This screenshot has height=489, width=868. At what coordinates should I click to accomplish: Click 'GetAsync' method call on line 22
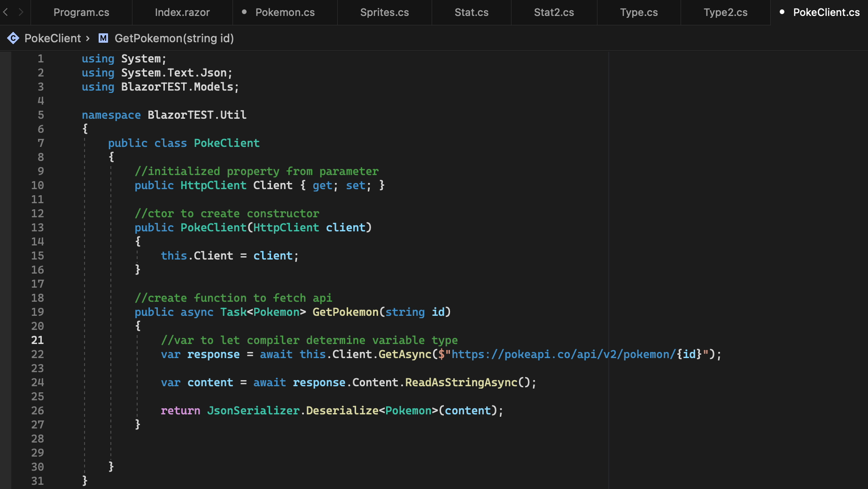[405, 354]
